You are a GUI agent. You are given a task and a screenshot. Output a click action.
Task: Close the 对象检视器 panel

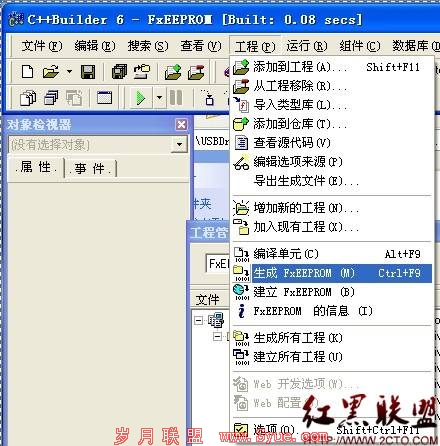[x=181, y=125]
